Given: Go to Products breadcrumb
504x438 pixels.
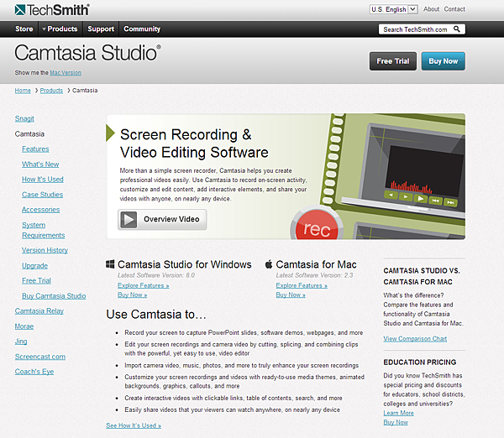Looking at the screenshot, I should [51, 91].
